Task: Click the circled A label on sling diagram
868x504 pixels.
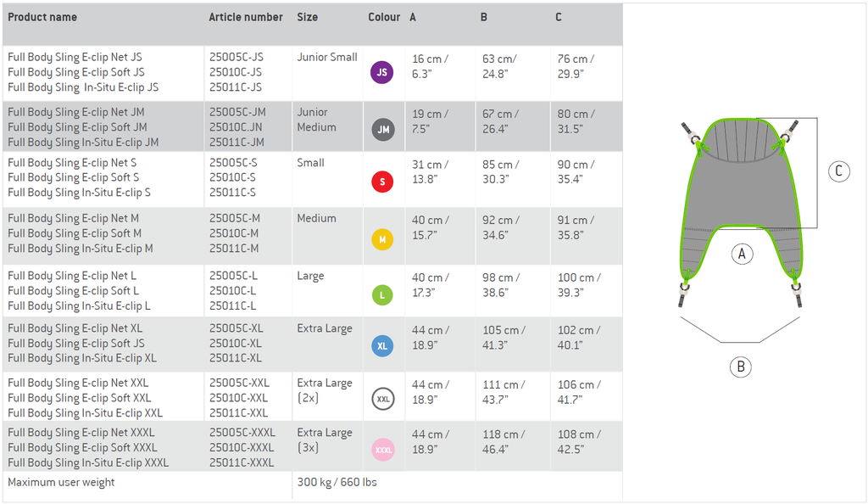Action: pos(742,255)
